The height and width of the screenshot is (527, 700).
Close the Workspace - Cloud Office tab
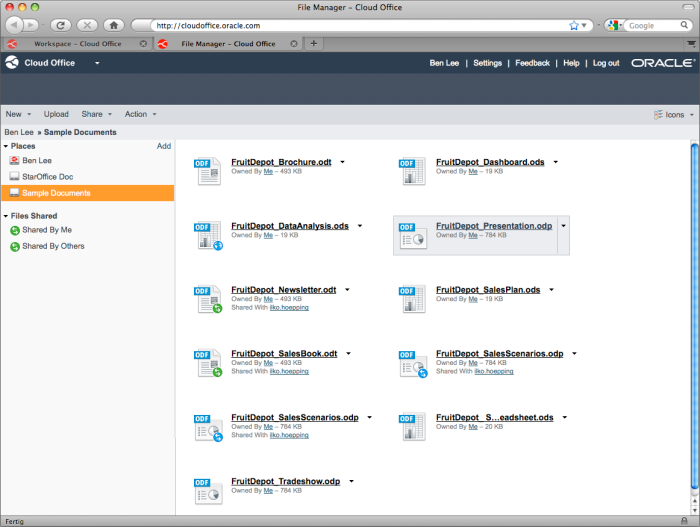coord(143,44)
